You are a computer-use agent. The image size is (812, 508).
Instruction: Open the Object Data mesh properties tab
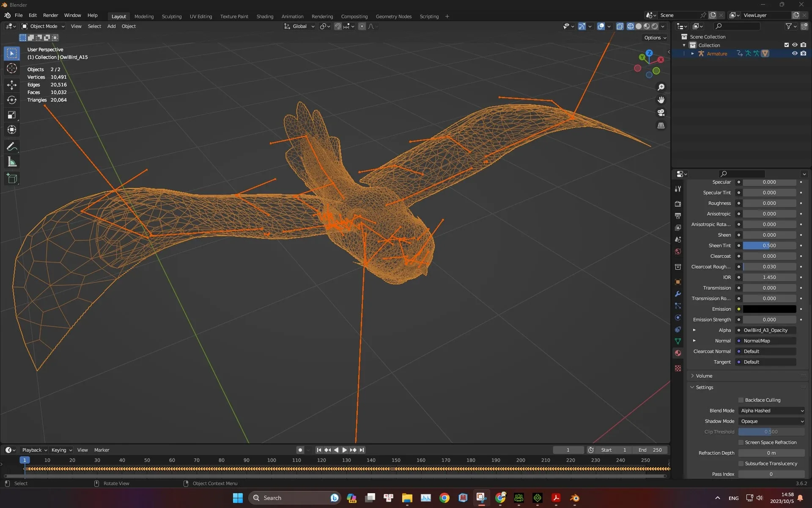[x=678, y=341]
